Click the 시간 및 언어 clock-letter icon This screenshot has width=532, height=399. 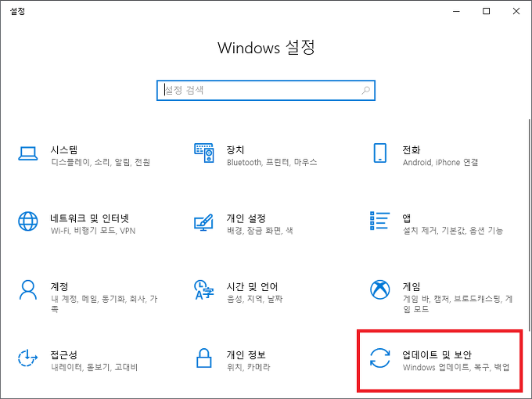(203, 289)
